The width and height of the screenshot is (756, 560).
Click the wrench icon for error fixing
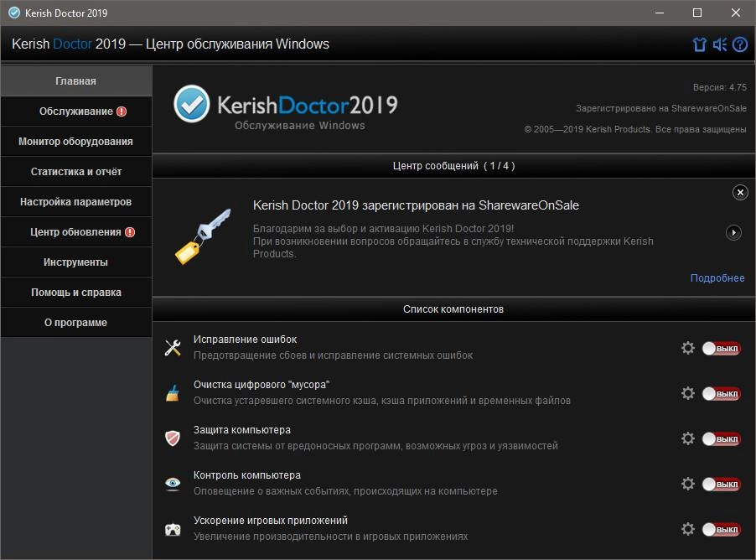click(173, 347)
